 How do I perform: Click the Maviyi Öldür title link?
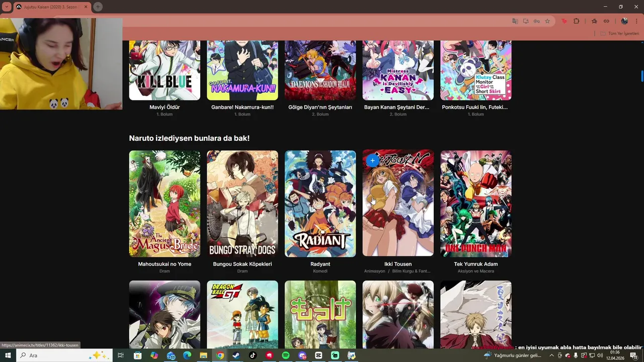click(x=165, y=107)
